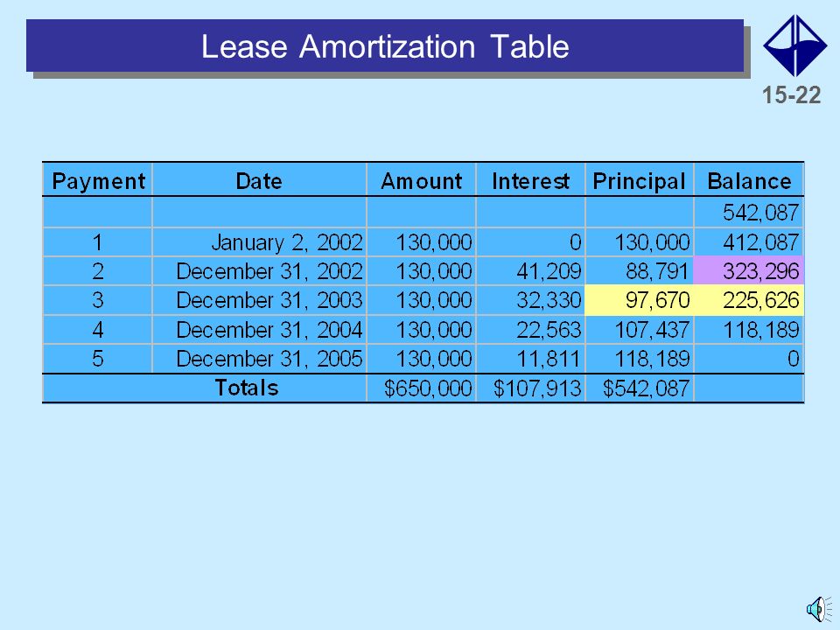Select the yellow highlighted 97,670 principal cell
The height and width of the screenshot is (630, 840).
click(x=639, y=300)
